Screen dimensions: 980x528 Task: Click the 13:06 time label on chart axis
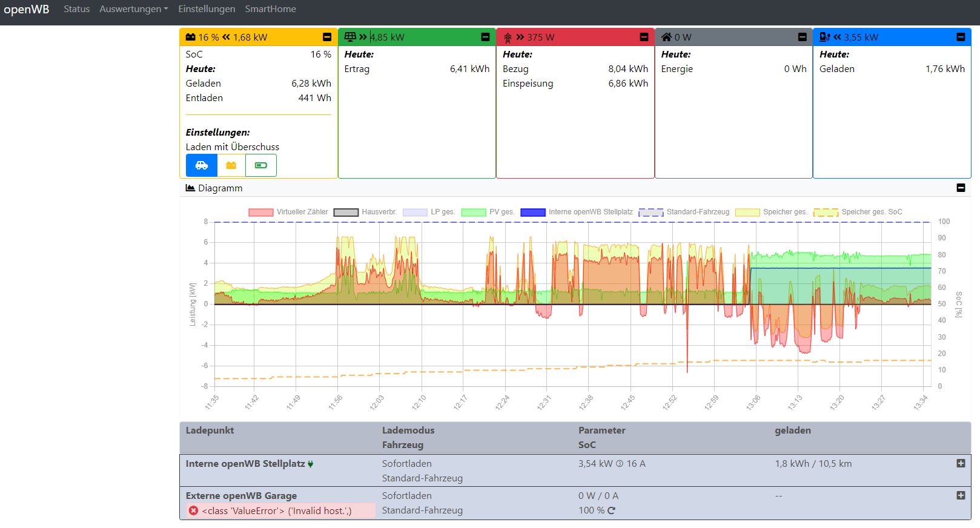point(753,403)
